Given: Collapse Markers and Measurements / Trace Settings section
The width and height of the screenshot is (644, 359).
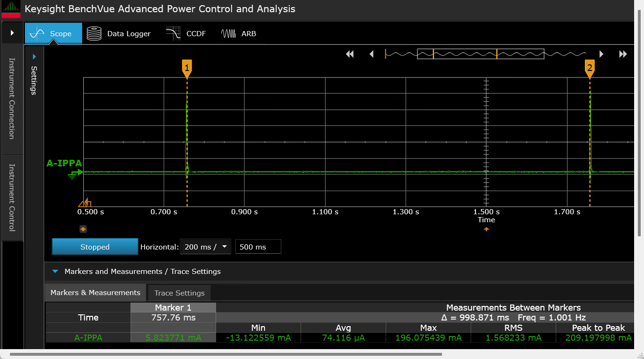Looking at the screenshot, I should pos(55,272).
